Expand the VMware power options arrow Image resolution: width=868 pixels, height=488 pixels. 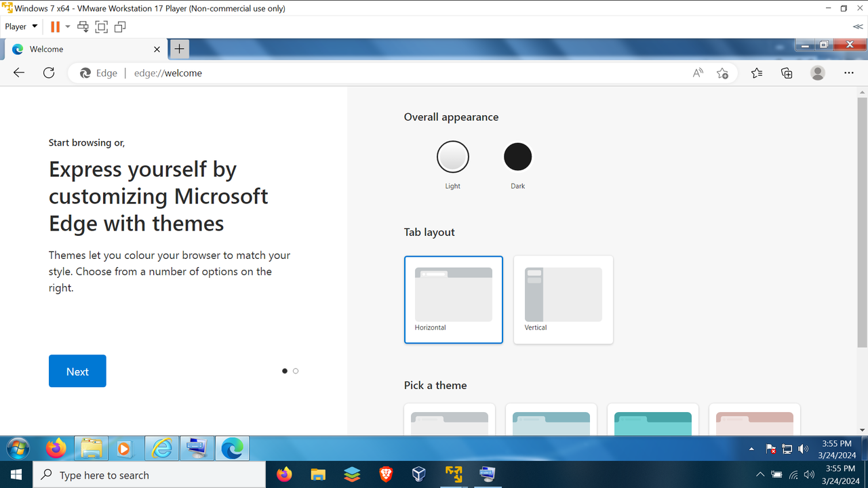[x=67, y=27]
